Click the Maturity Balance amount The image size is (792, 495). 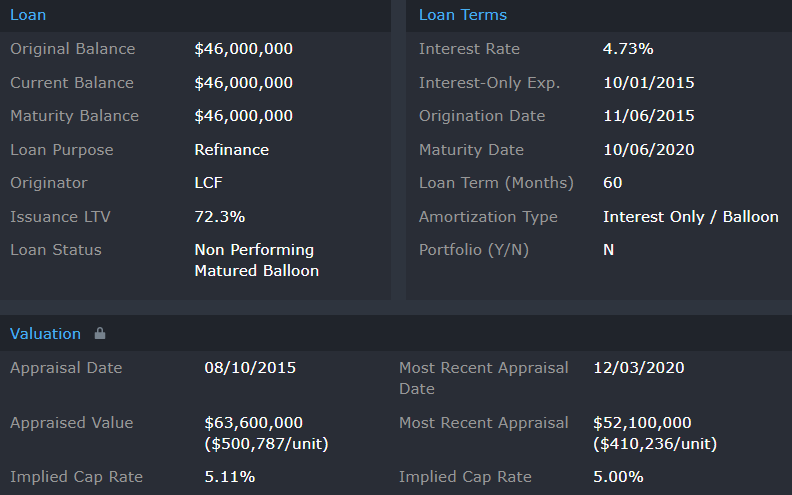(x=243, y=116)
